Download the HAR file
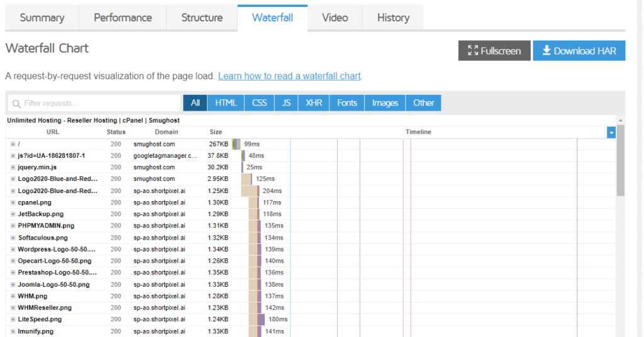 (x=579, y=51)
